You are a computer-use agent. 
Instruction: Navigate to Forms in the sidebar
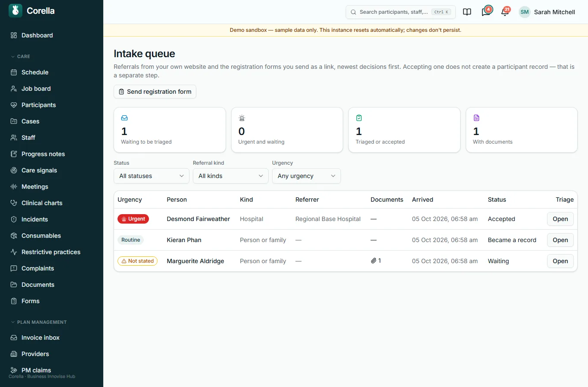[52, 301]
